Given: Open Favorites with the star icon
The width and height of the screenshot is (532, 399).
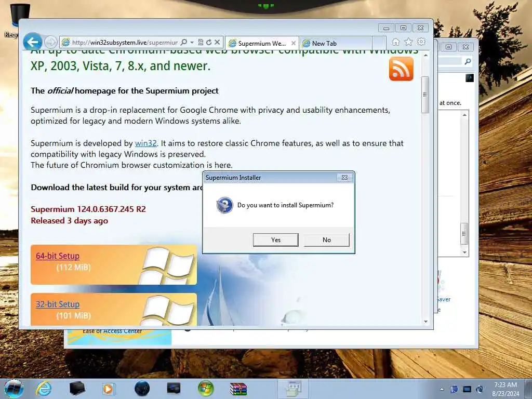Looking at the screenshot, I should 408,42.
